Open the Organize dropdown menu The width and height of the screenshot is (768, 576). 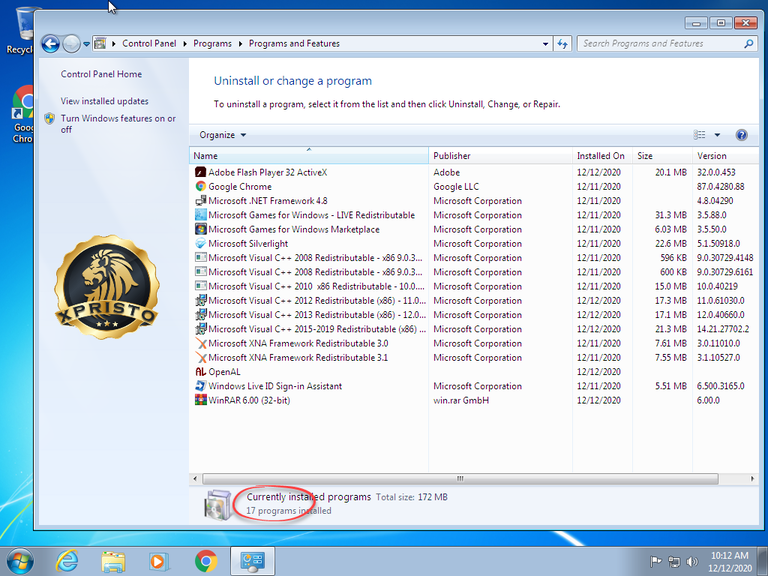pyautogui.click(x=222, y=135)
